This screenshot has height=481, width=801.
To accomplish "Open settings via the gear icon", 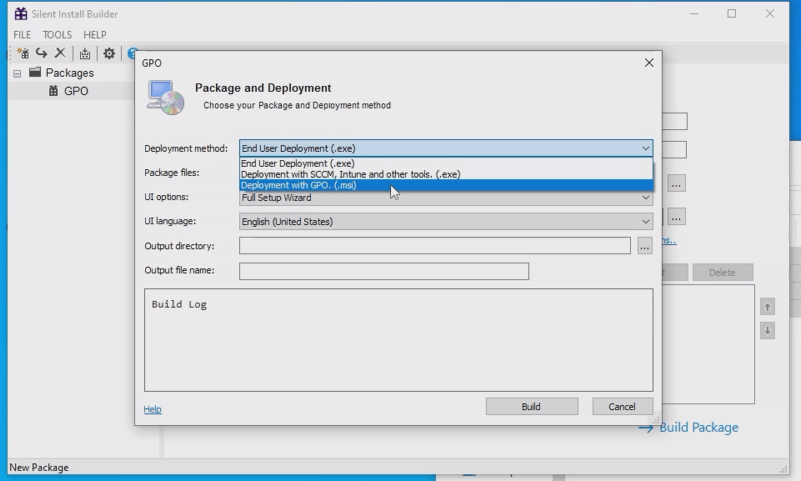I will (109, 53).
